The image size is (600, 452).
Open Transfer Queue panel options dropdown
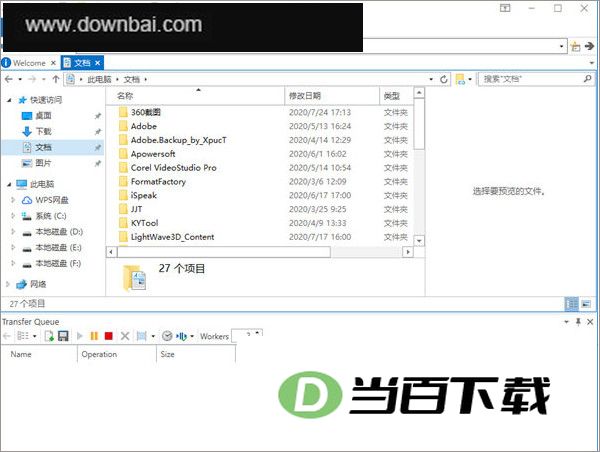pos(566,322)
